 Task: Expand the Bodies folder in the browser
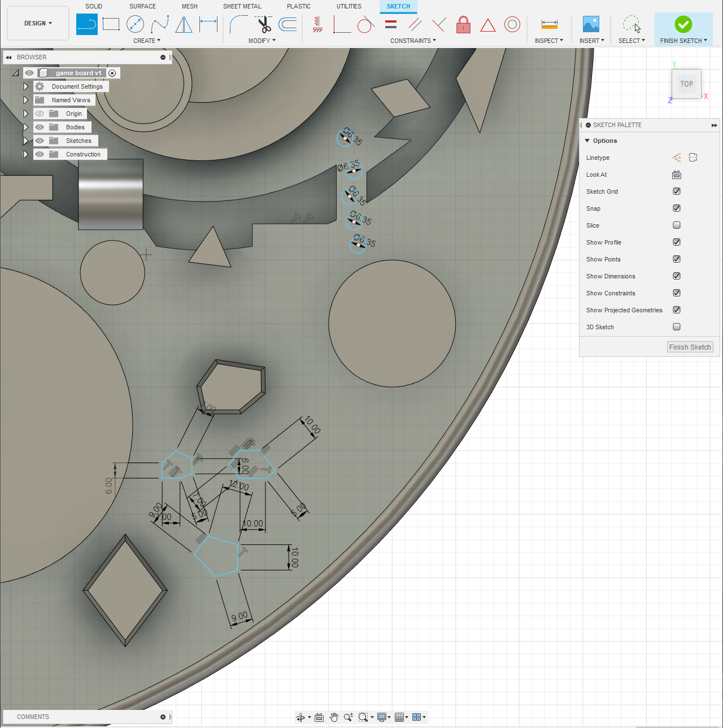pos(25,127)
